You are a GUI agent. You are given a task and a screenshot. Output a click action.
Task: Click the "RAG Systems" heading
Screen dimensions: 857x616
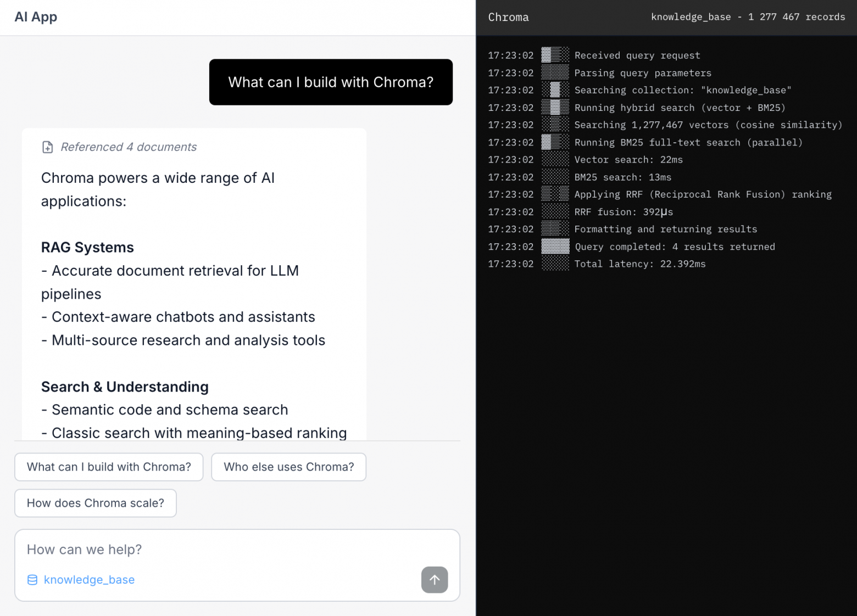(x=87, y=248)
